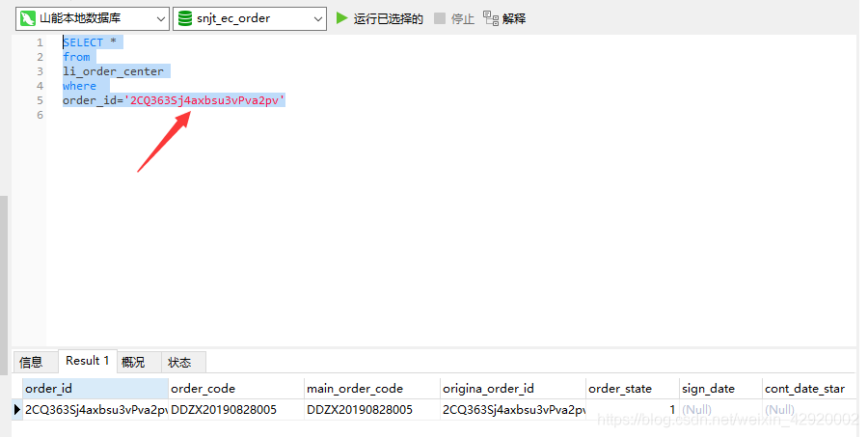
Task: Click the gray stop square icon
Action: click(440, 18)
